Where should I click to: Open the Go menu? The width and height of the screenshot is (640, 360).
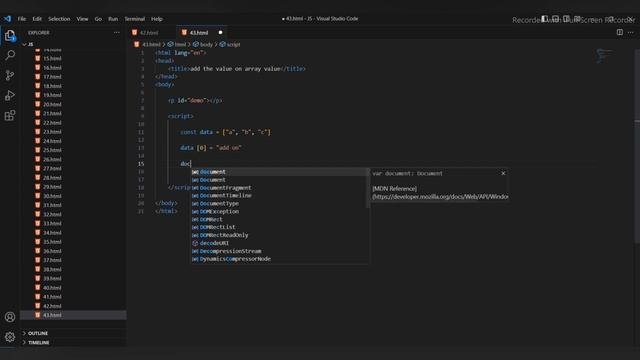tap(98, 19)
